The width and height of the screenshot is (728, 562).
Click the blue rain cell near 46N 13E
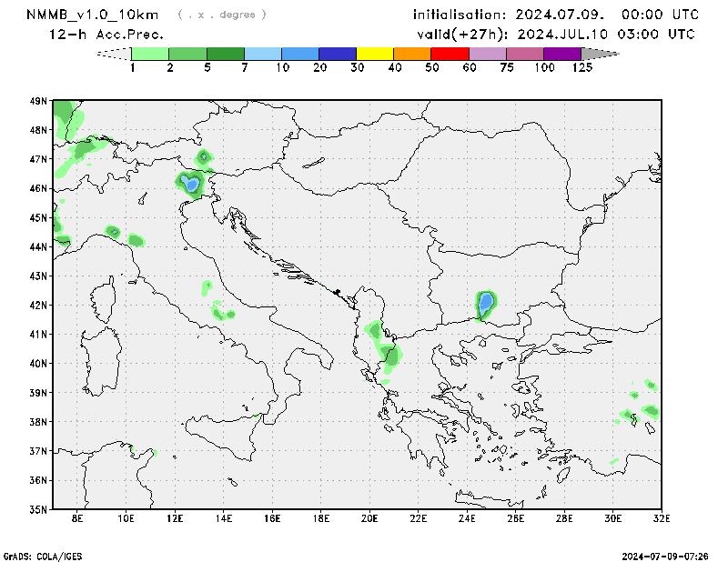191,185
